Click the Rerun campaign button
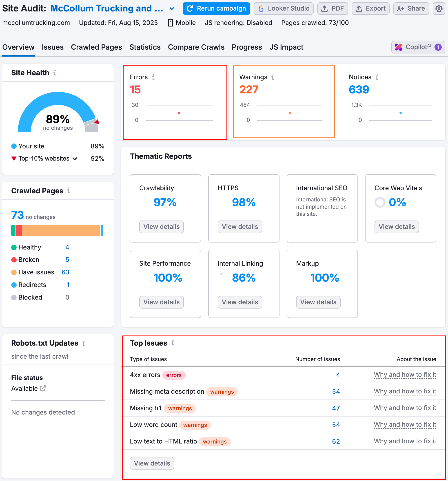Viewport: 448px width, 481px height. (216, 9)
